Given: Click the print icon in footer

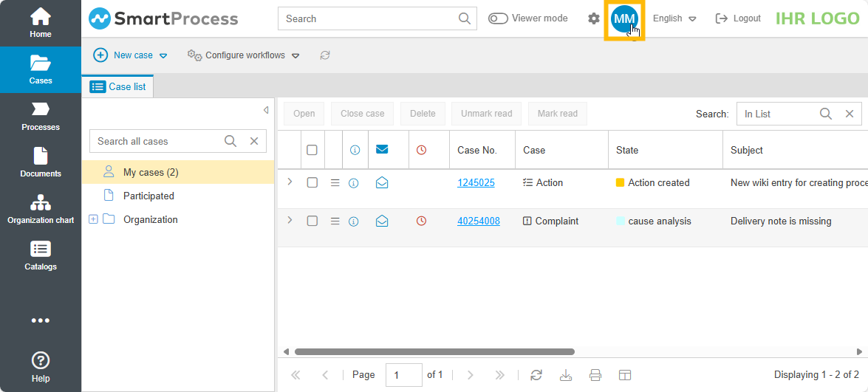Looking at the screenshot, I should [595, 375].
